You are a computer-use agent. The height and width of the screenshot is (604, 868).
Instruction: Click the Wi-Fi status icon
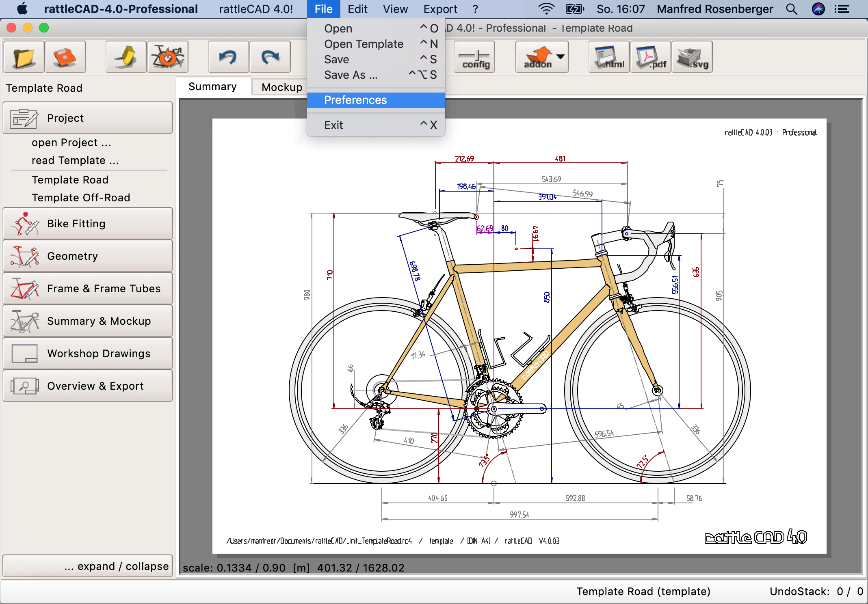point(546,9)
